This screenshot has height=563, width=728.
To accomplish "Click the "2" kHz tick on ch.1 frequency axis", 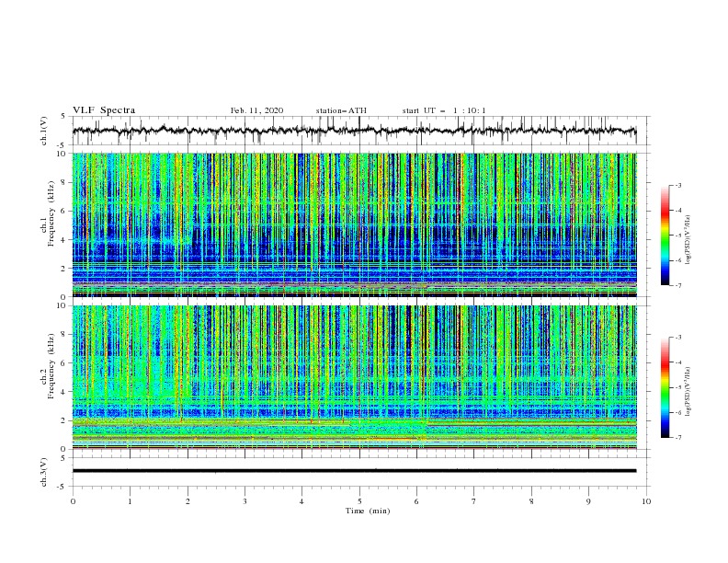I will 64,269.
